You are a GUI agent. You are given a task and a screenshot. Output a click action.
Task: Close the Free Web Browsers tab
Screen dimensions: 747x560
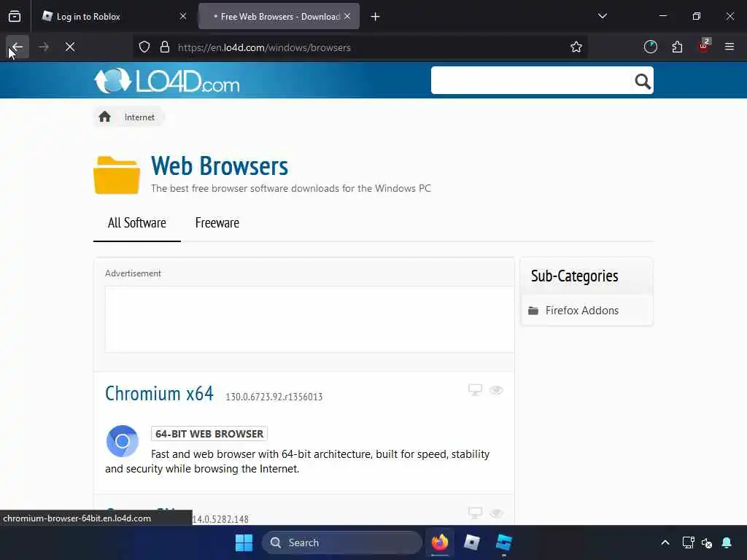(x=347, y=17)
